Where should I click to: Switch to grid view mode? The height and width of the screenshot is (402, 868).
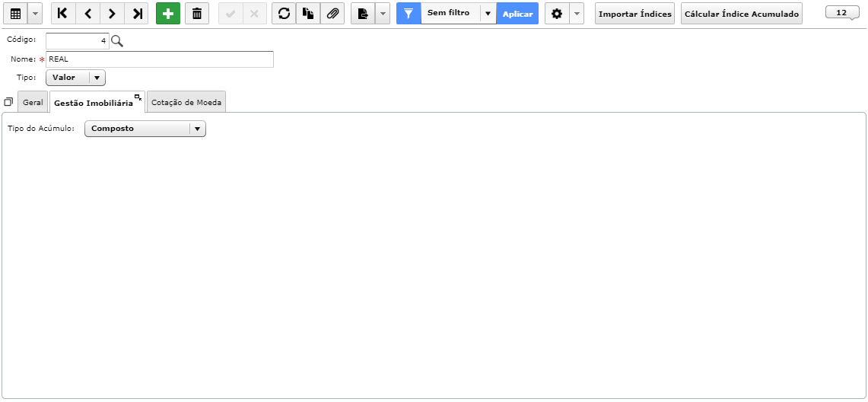[15, 14]
